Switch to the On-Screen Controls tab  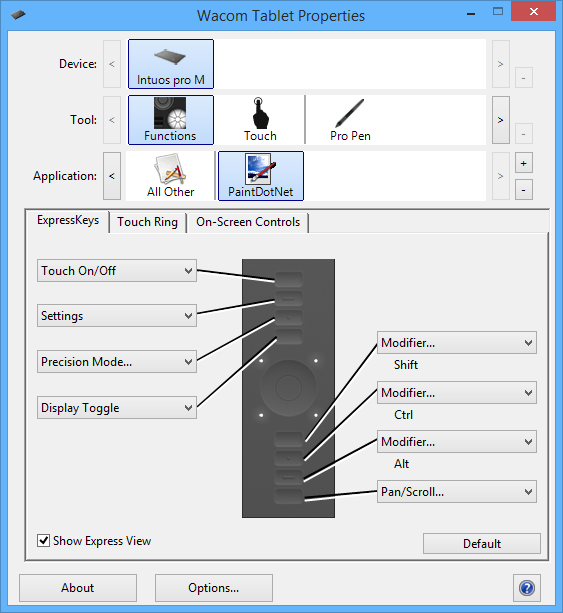[248, 222]
